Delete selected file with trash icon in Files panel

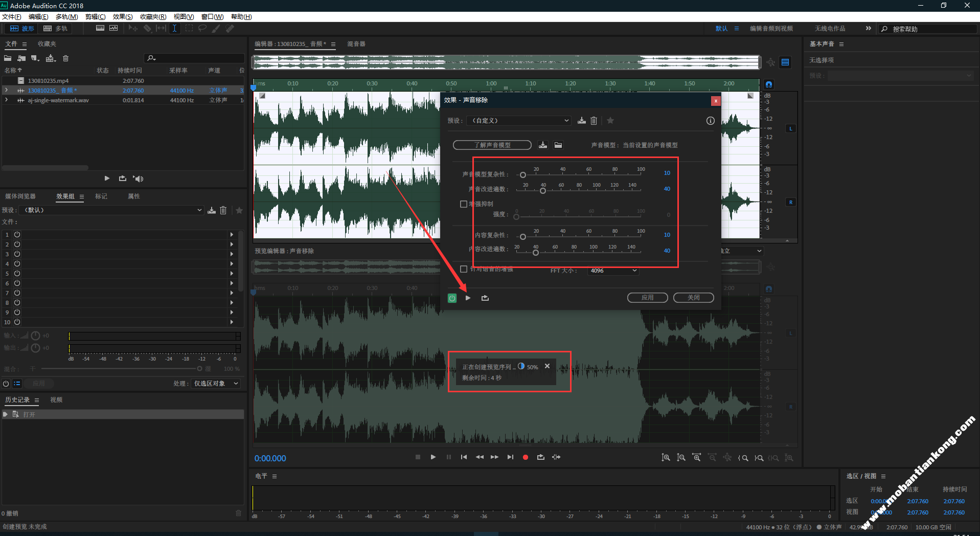point(65,58)
